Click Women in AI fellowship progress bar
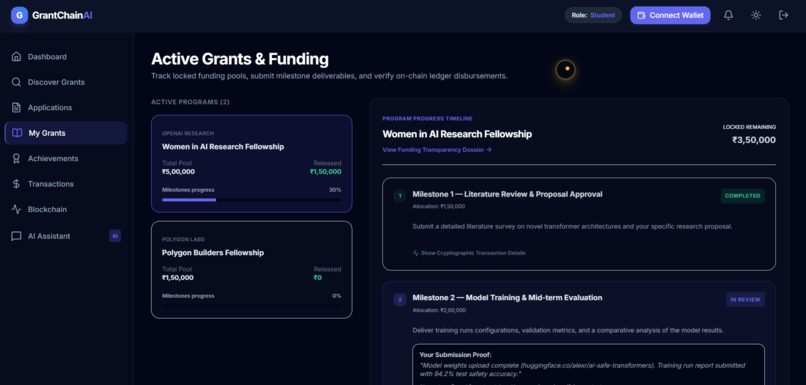Screen dimensions: 806x385 tap(251, 200)
